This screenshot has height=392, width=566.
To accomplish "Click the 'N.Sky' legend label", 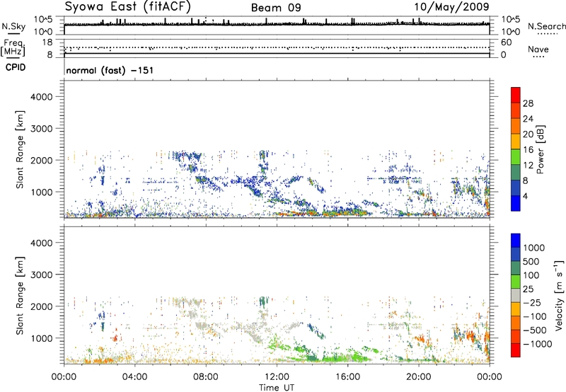I will click(13, 26).
